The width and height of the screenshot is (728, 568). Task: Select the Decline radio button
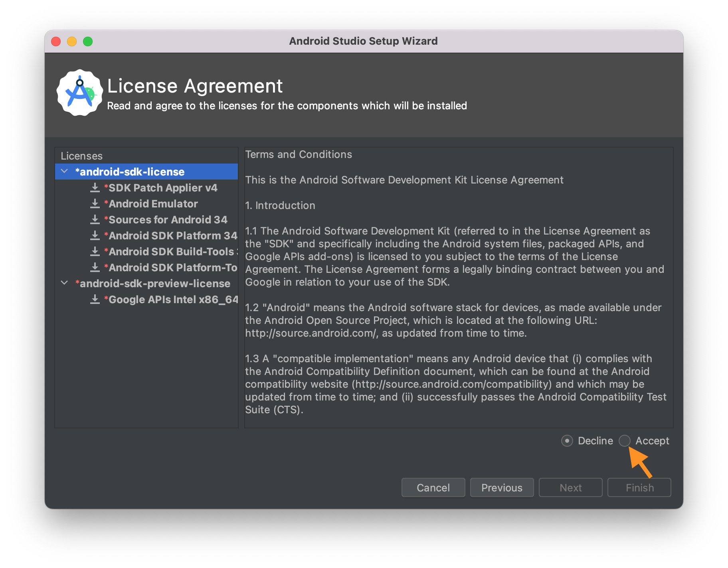567,441
